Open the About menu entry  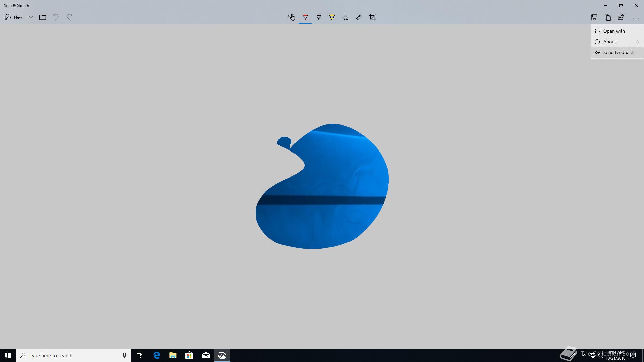[x=617, y=42]
